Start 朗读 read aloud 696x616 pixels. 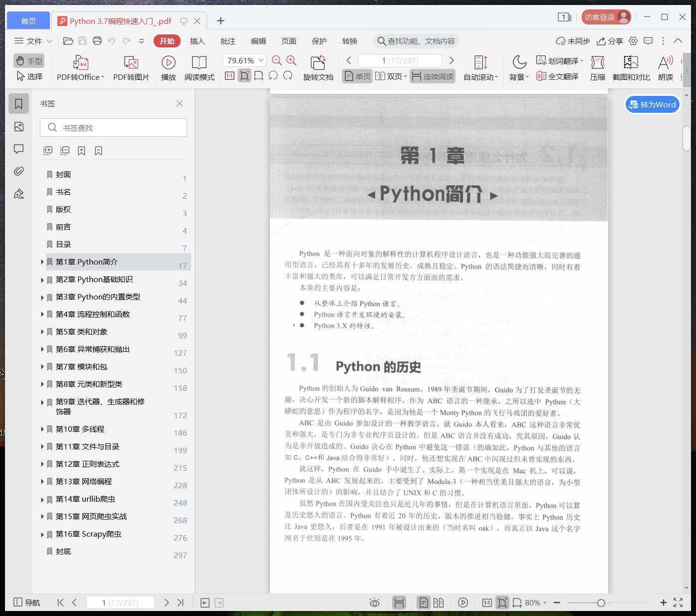pos(666,68)
